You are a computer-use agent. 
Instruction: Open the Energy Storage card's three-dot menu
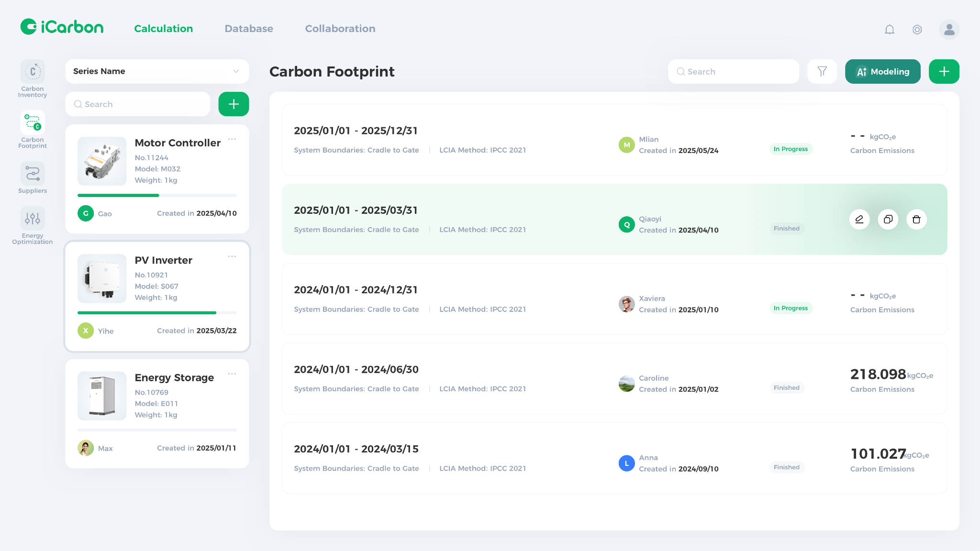pyautogui.click(x=232, y=374)
